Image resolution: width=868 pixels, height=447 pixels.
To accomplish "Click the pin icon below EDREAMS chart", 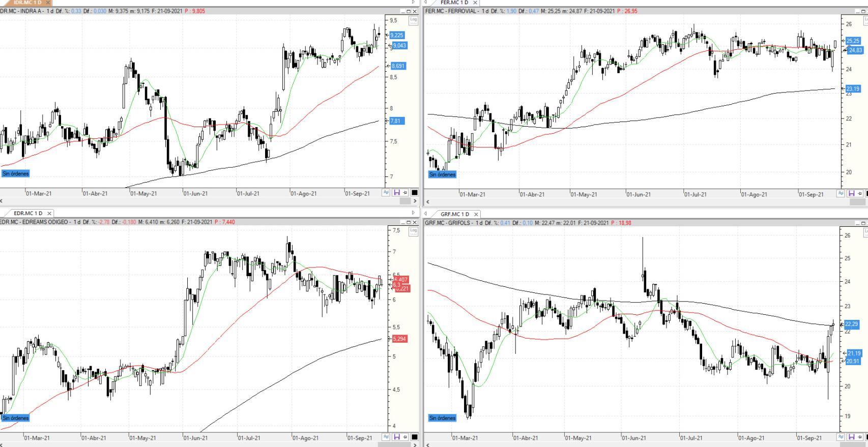I will pos(405,437).
